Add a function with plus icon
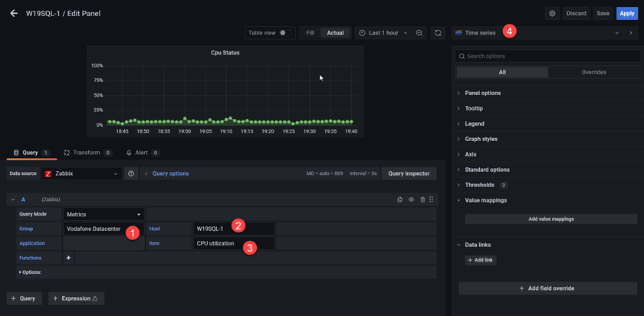Screen dimensions: 644x316 68,258
